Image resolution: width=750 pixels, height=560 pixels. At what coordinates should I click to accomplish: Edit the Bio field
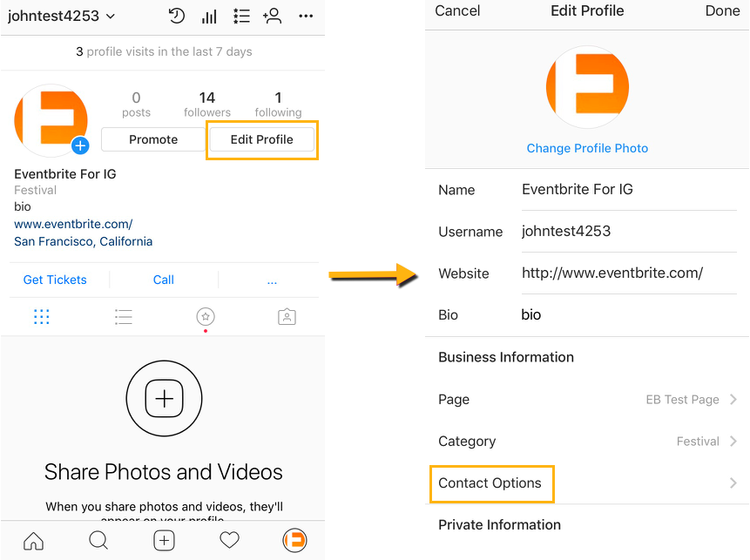(x=629, y=314)
